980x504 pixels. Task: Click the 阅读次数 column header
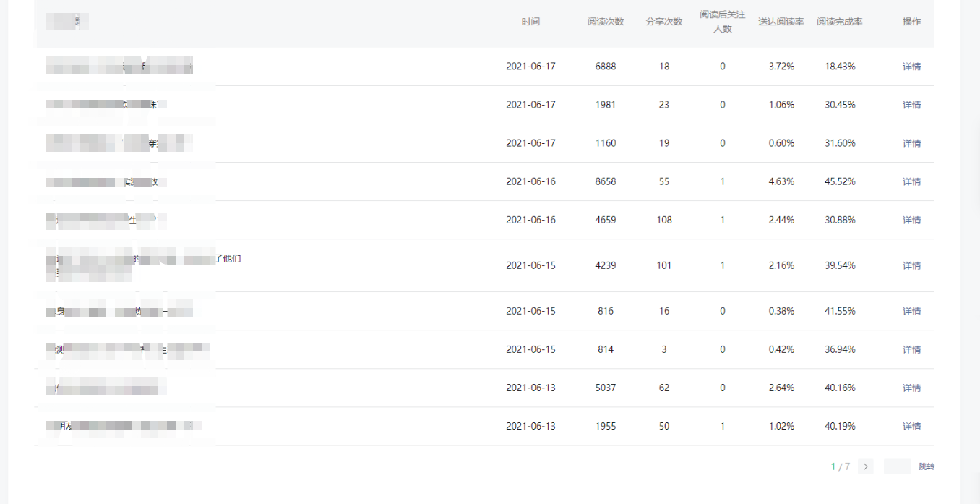pyautogui.click(x=606, y=22)
